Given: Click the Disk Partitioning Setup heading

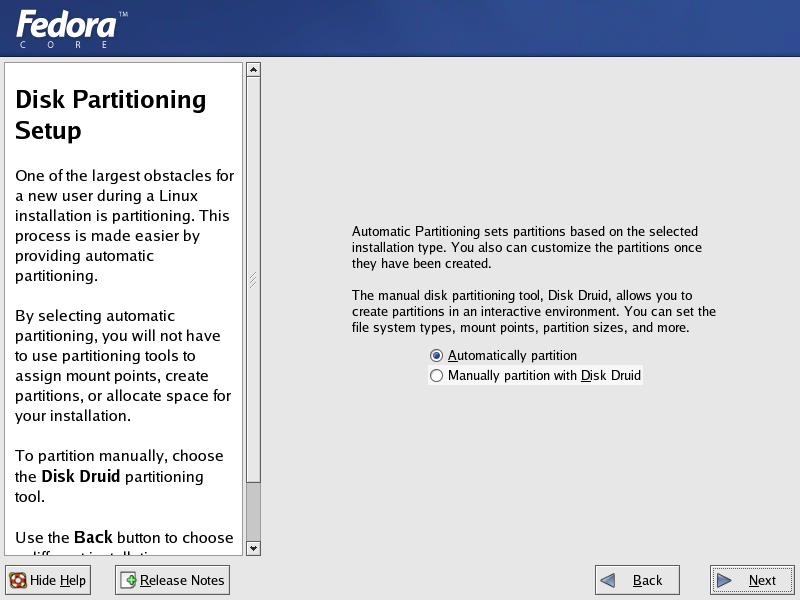Looking at the screenshot, I should [x=111, y=115].
